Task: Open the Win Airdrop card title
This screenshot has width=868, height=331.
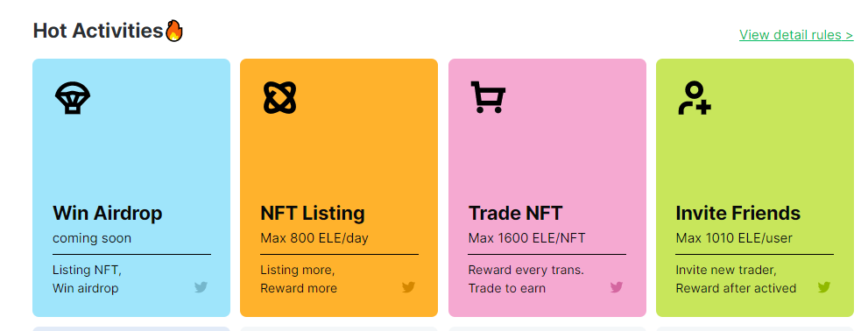Action: click(108, 213)
